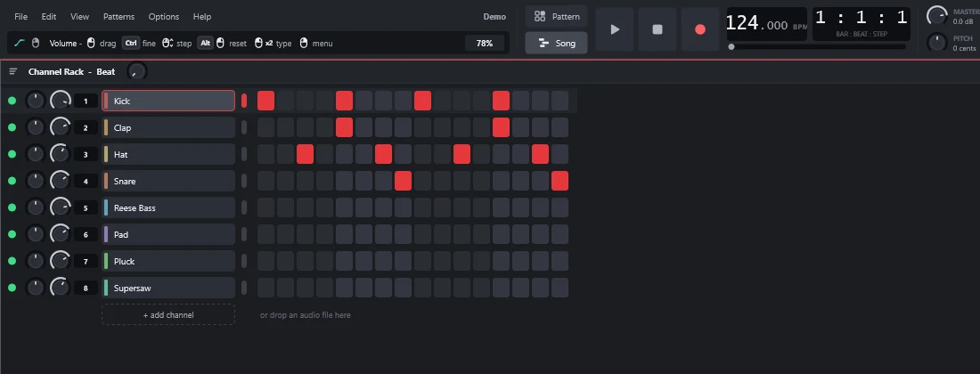Open the Help menu

[x=202, y=17]
